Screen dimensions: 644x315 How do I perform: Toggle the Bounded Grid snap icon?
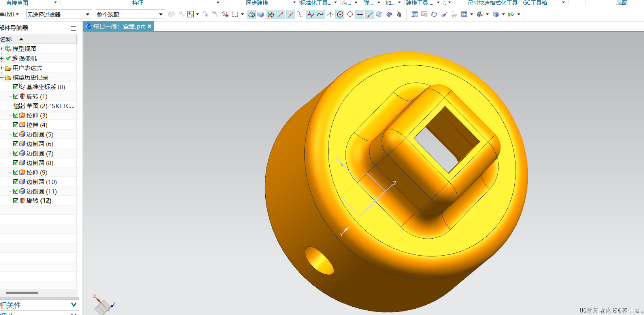pos(399,14)
